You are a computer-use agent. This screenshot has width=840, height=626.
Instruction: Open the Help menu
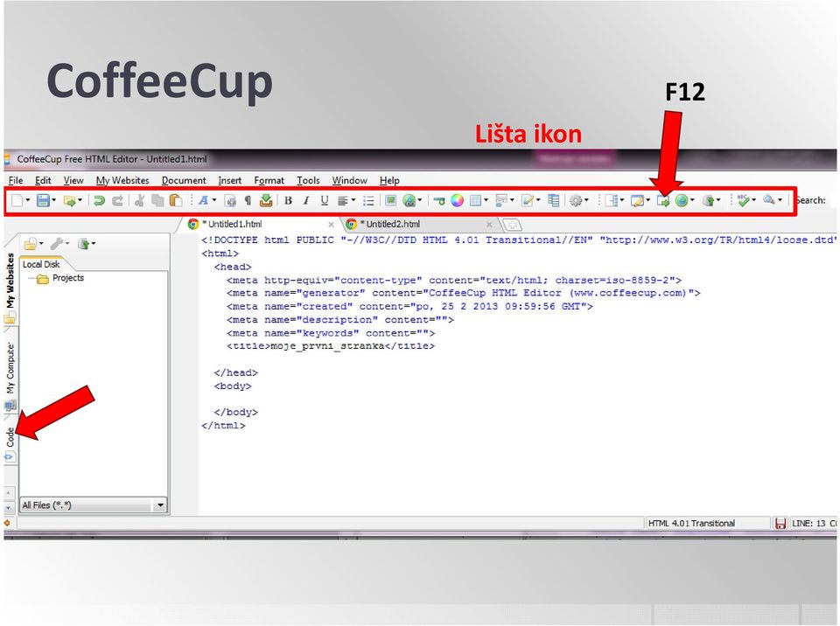pyautogui.click(x=389, y=180)
